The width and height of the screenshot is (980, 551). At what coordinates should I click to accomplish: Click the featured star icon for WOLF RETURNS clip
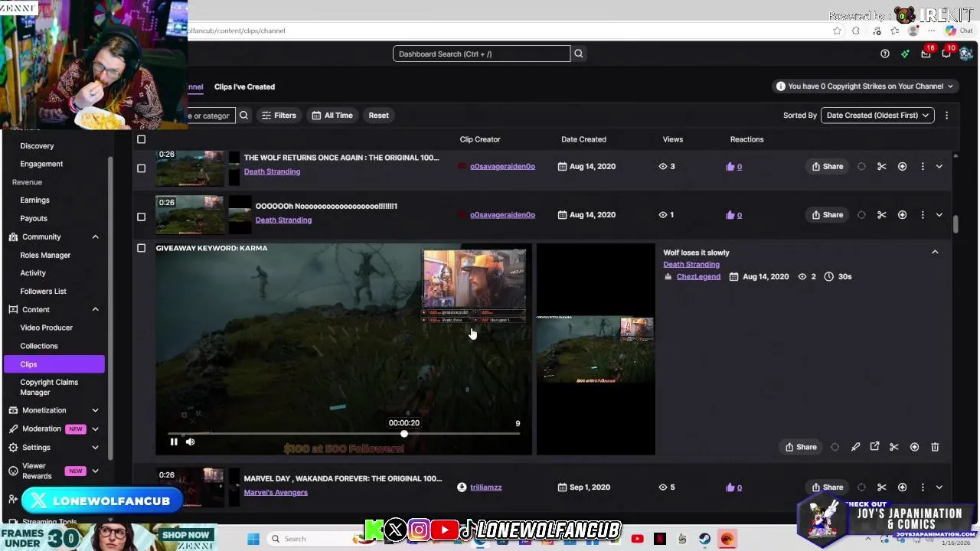[903, 167]
